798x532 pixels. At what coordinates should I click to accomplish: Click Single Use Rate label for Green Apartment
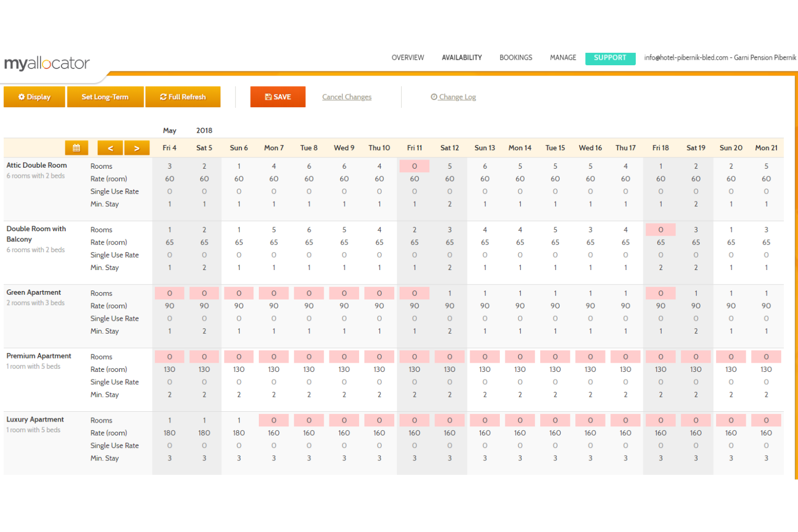[x=114, y=319]
